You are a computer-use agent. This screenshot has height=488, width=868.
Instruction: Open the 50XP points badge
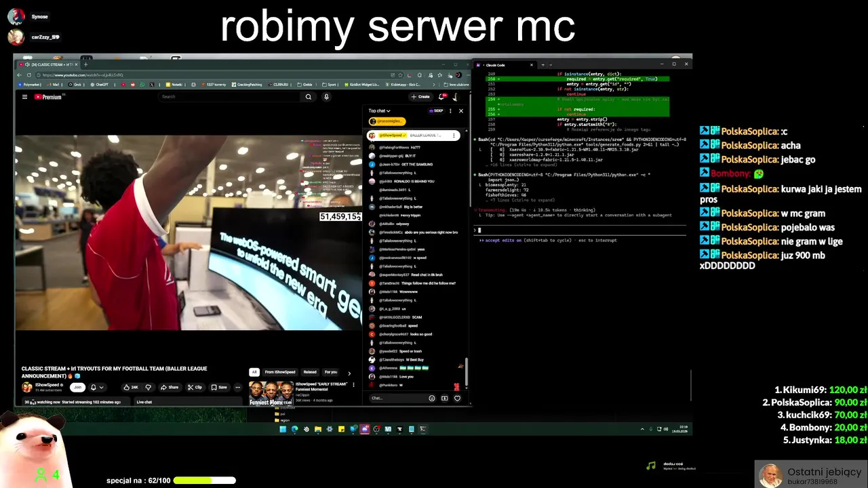tap(437, 110)
